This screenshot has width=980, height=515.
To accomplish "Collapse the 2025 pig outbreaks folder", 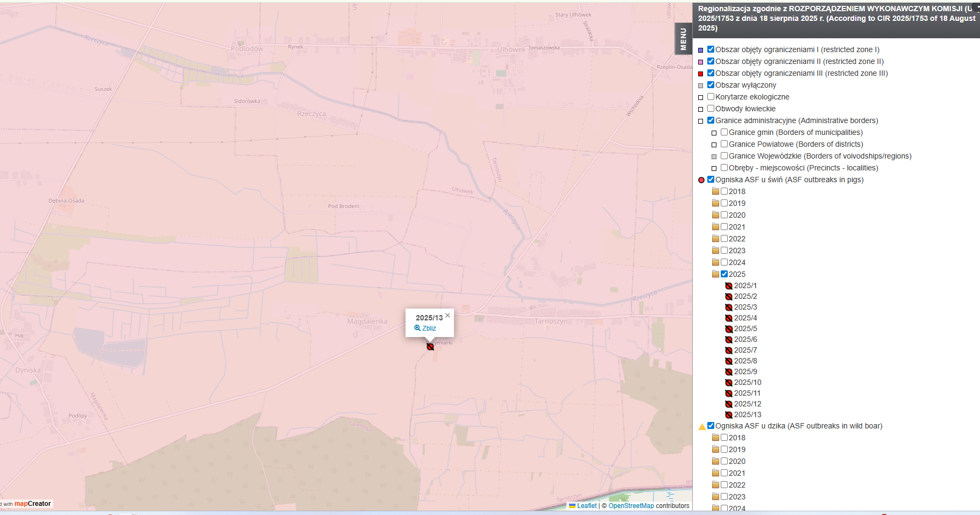I will 715,274.
